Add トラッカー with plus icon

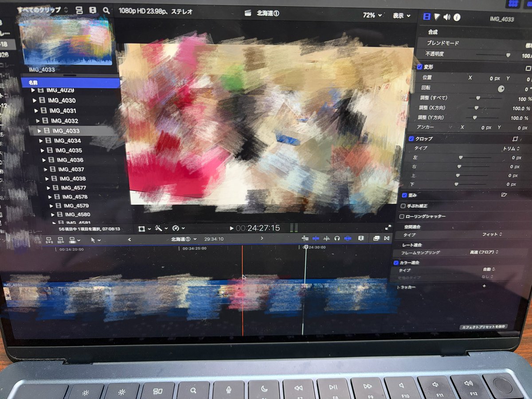pyautogui.click(x=484, y=286)
